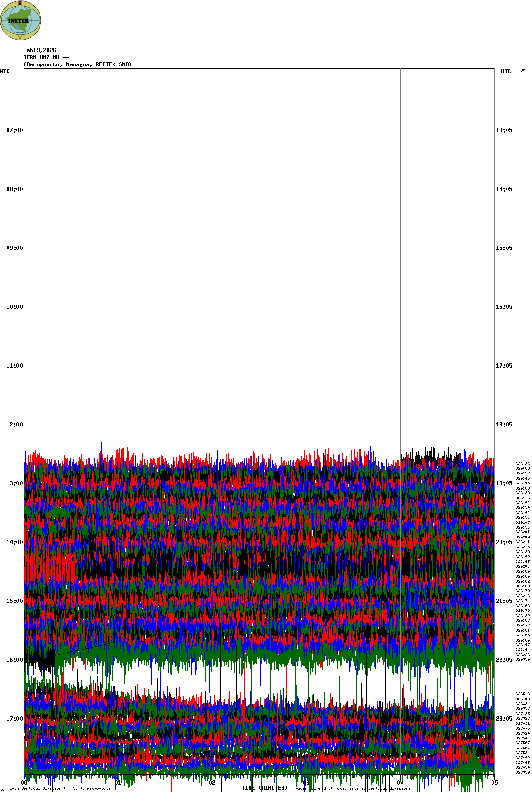Select the 10:00 local time marker
Screen dimensions: 532x795
point(14,307)
